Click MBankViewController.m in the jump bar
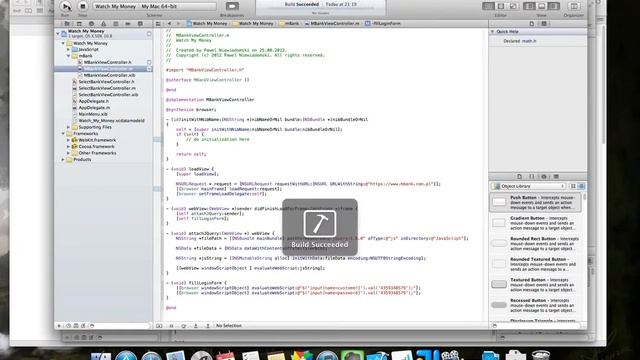640x360 pixels. [332, 24]
